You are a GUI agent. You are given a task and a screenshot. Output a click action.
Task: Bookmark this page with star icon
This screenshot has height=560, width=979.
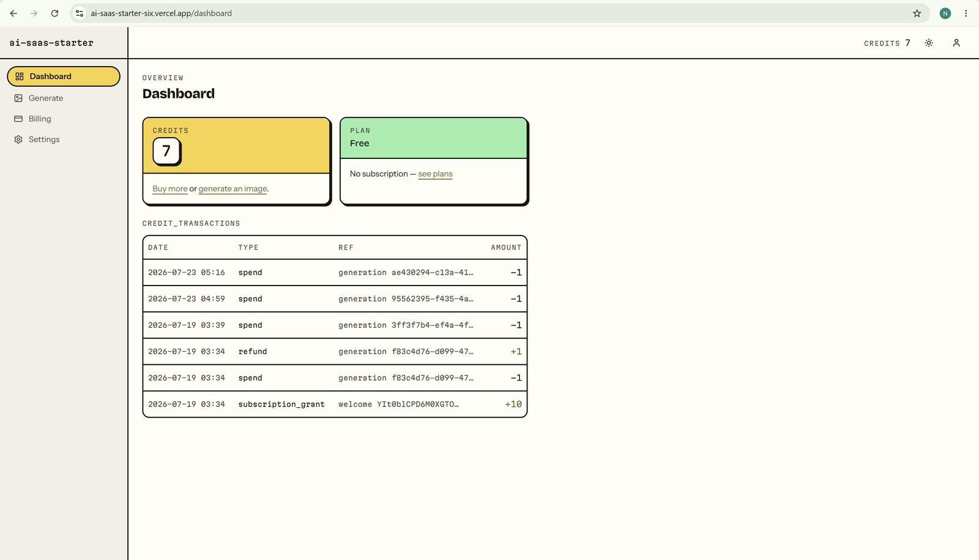917,13
